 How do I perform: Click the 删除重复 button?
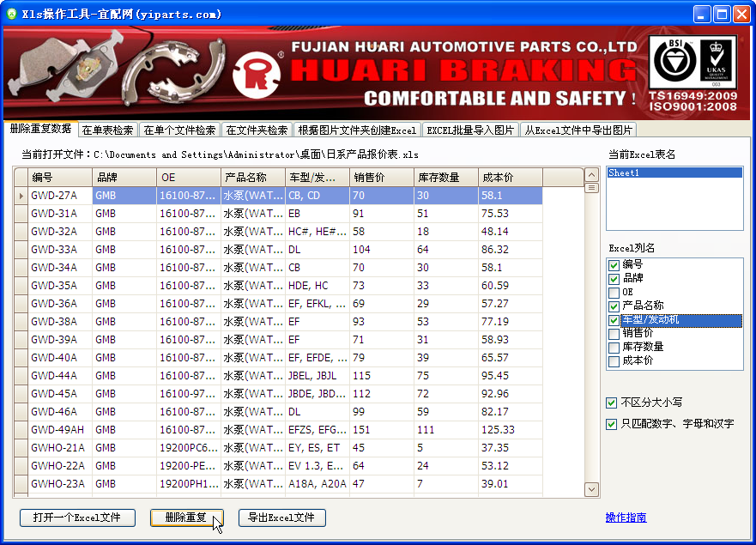coord(186,518)
